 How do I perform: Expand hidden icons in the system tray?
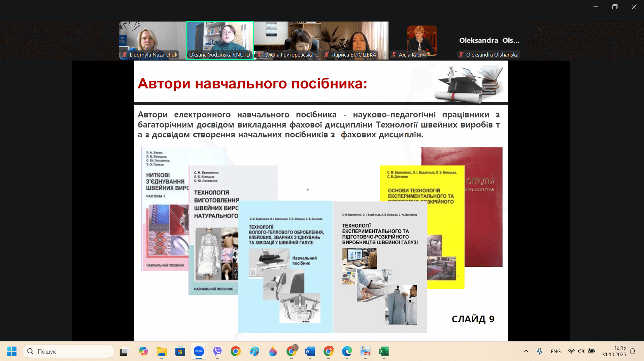point(526,351)
